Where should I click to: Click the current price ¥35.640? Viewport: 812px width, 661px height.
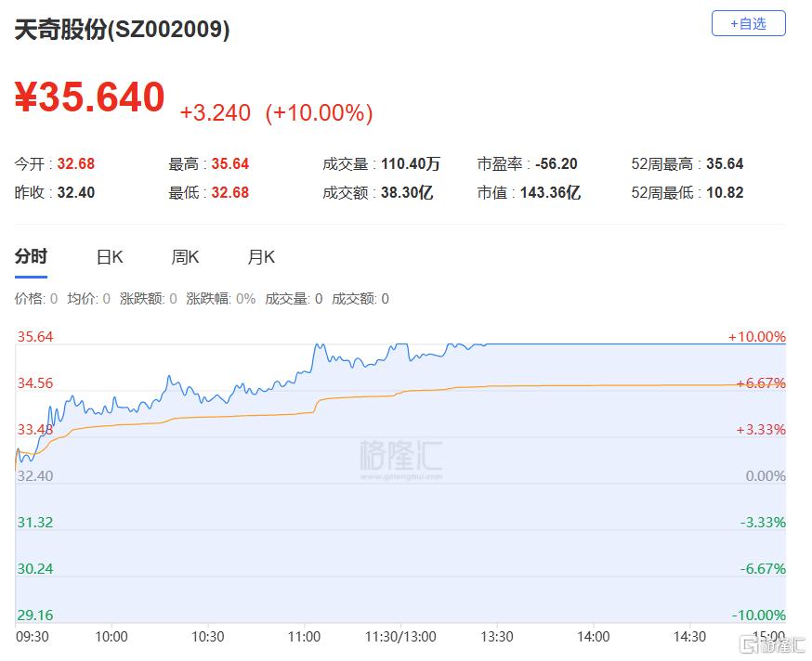click(x=90, y=97)
